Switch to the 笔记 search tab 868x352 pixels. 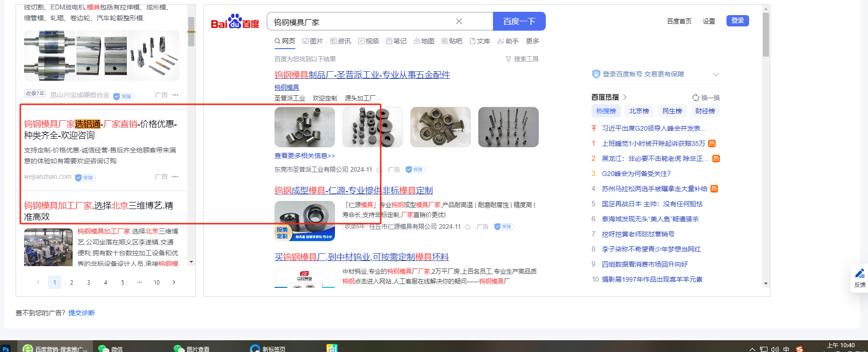click(396, 41)
